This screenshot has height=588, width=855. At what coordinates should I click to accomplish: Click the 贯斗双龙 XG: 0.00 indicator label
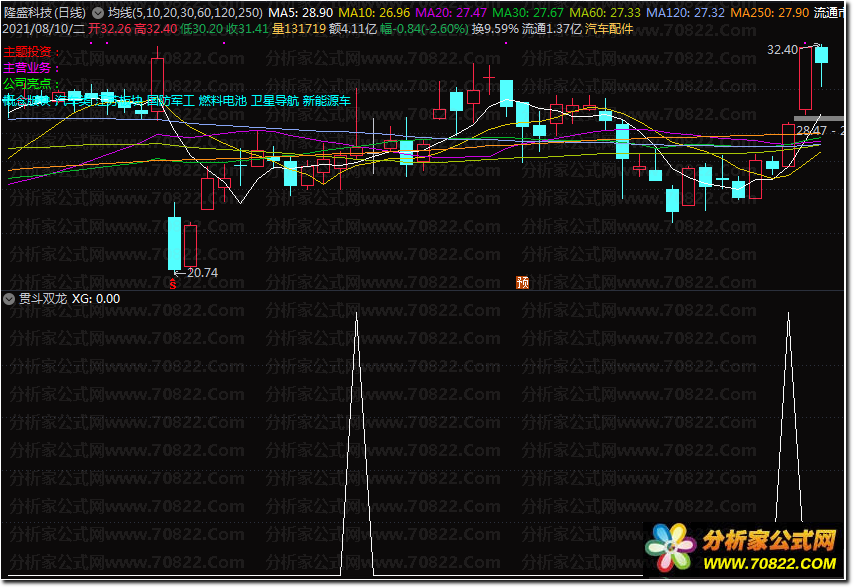69,299
